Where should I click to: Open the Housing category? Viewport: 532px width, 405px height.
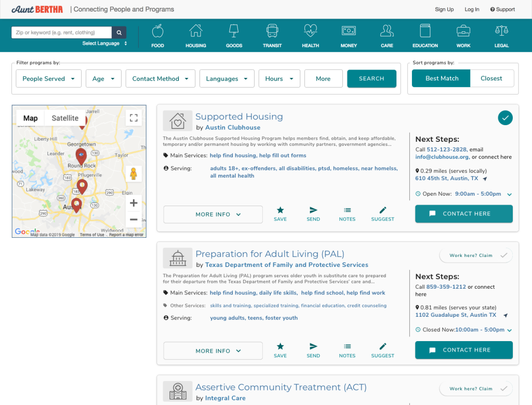point(196,36)
